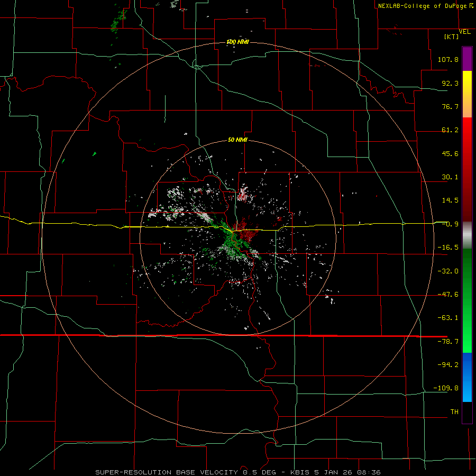Click the KBIS 5 JAN 26 08:36 timestamp
This screenshot has width=476, height=476.
coord(335,472)
